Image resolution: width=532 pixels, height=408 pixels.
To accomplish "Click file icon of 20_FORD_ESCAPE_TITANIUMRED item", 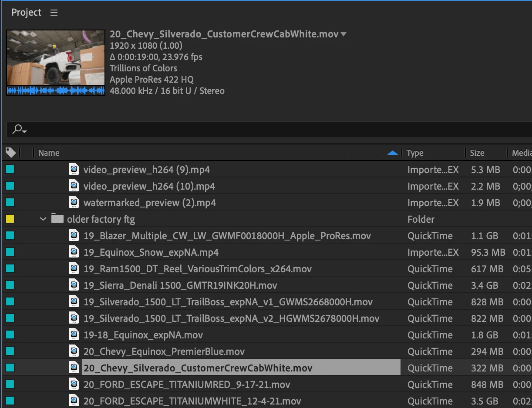I will point(74,384).
